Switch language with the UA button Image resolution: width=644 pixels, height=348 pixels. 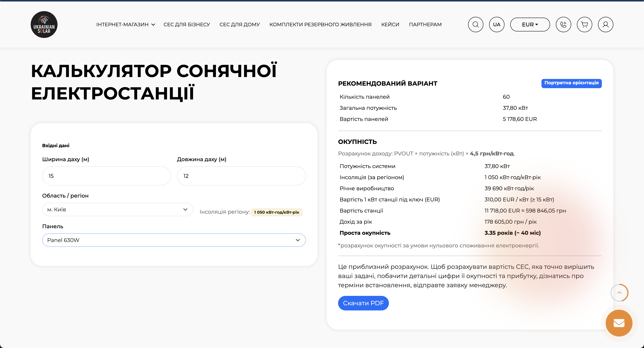tap(496, 25)
